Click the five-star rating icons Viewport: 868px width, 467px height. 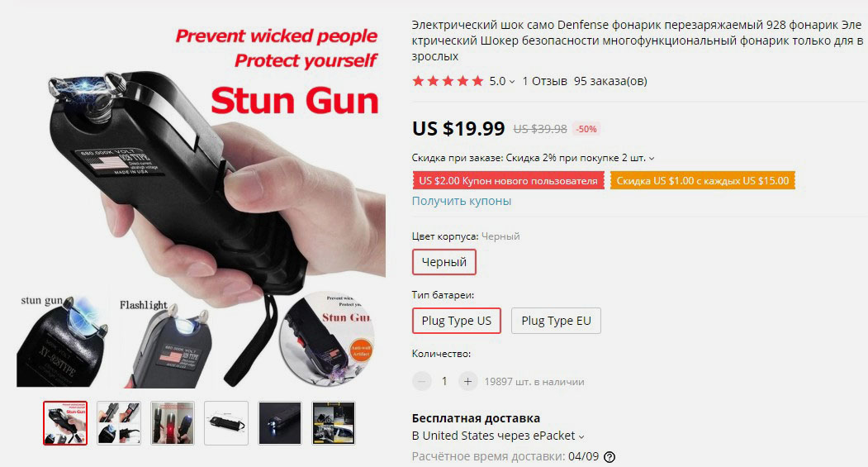click(448, 82)
